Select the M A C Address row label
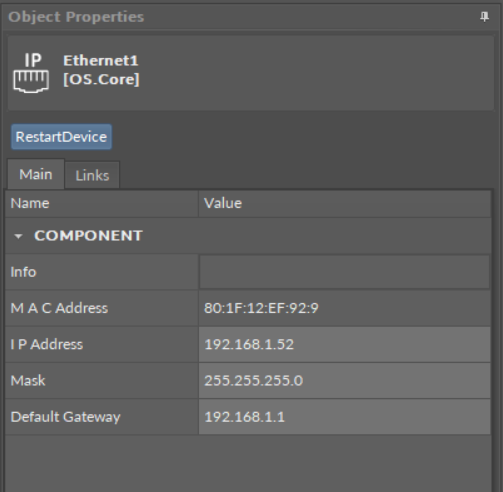Image resolution: width=503 pixels, height=492 pixels. [x=59, y=308]
